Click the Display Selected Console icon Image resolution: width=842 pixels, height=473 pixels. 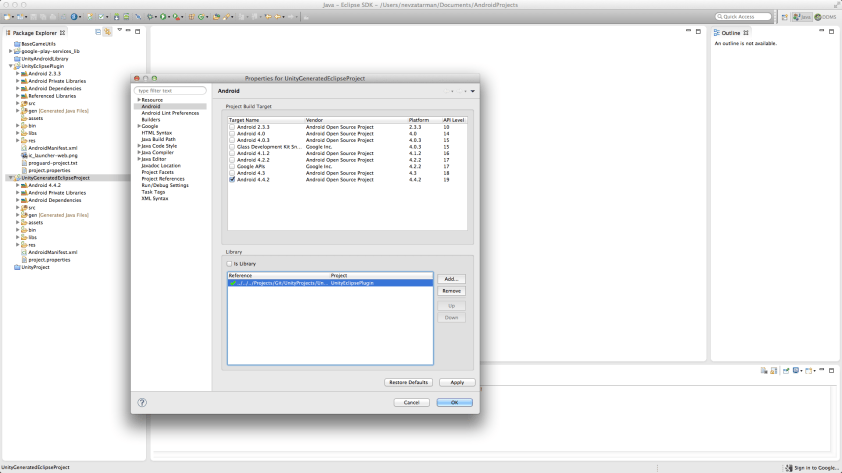(796, 370)
